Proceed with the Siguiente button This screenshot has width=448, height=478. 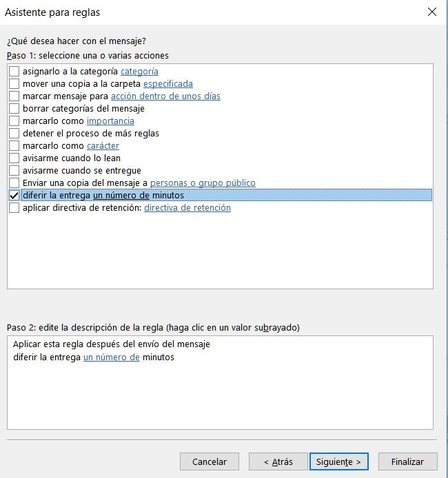click(339, 461)
